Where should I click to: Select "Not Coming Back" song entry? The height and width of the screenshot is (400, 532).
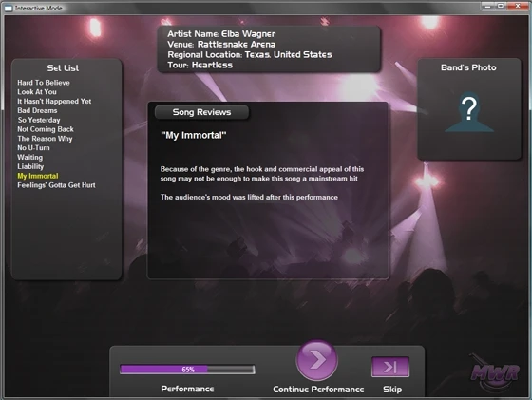click(x=46, y=129)
